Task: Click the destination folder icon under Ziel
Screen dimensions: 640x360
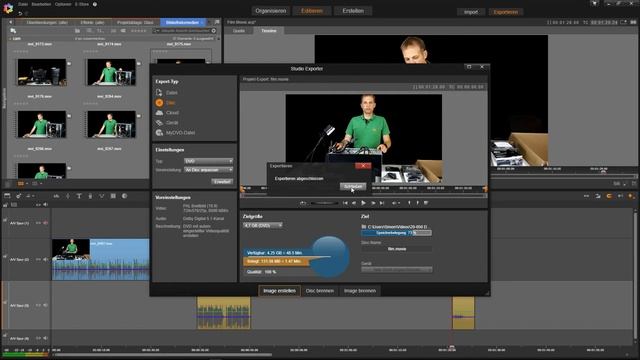Action: click(x=364, y=227)
